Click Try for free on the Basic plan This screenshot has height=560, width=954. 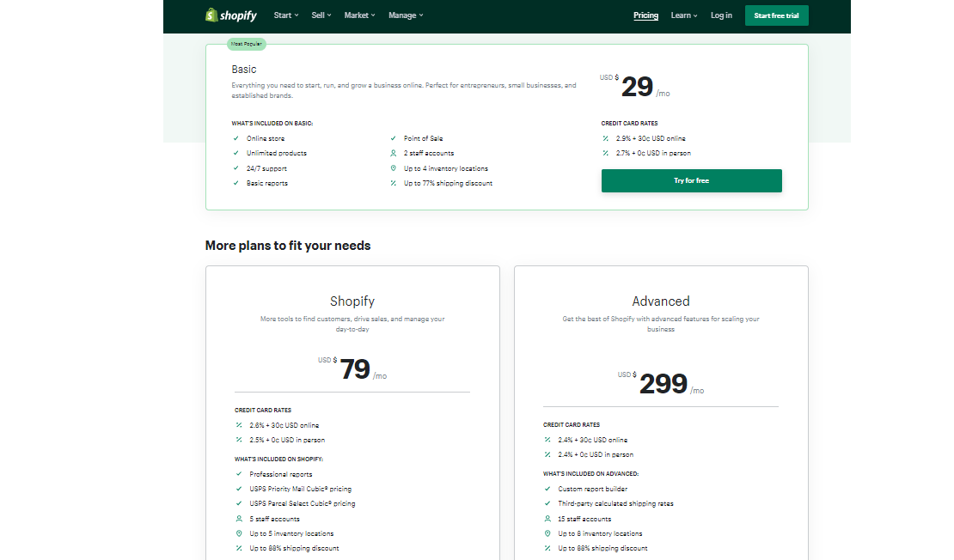(x=691, y=180)
